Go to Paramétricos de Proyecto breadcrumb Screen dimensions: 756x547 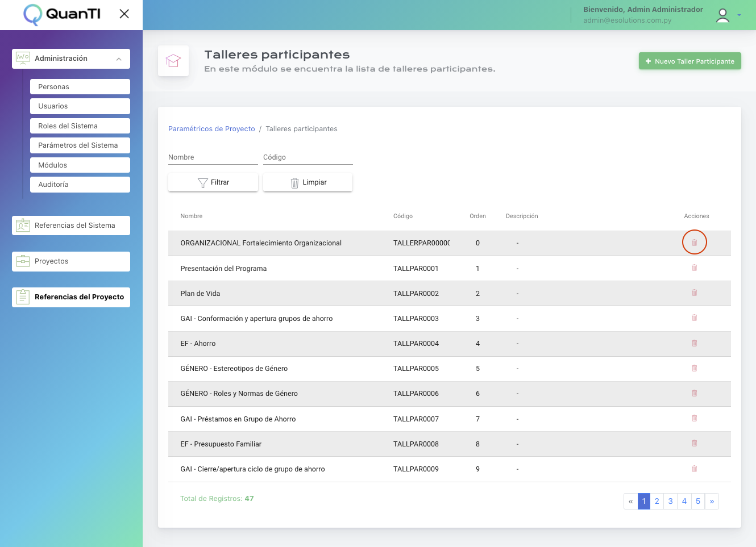point(211,129)
